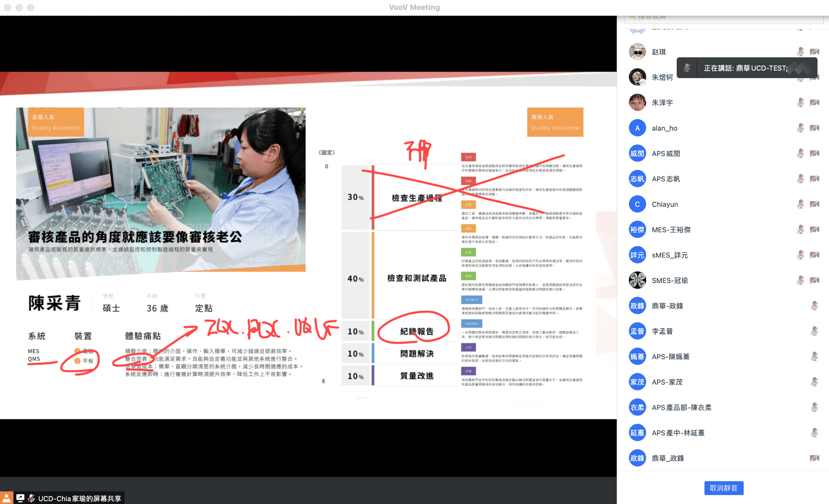Click the camera-off icon beside 鼎華_政鋒
Image resolution: width=829 pixels, height=504 pixels.
pos(814,458)
